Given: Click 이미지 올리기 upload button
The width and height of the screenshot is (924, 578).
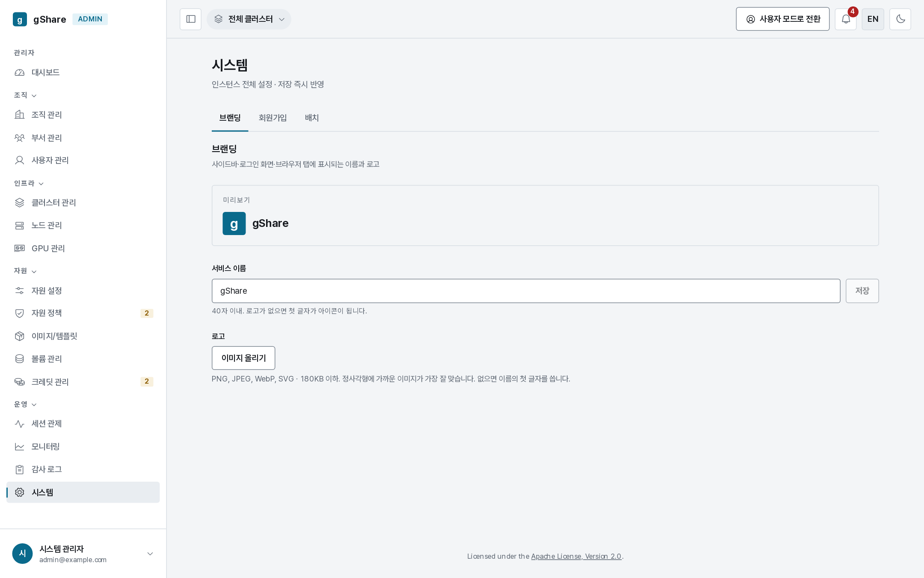Looking at the screenshot, I should (x=243, y=358).
